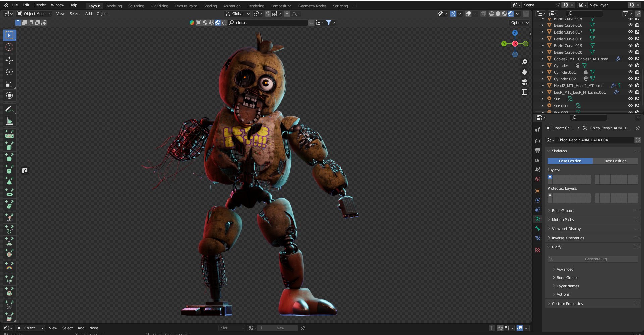The image size is (644, 335).
Task: Expand the Bone Groups panel
Action: [x=593, y=211]
